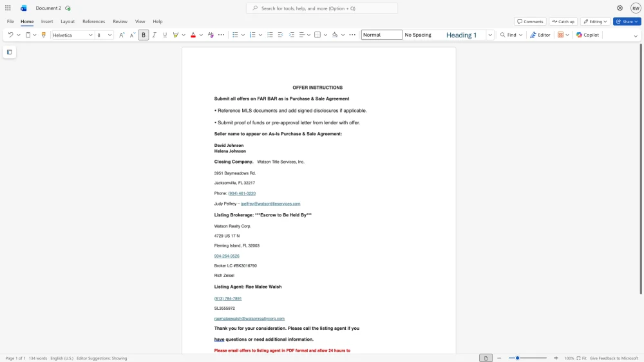The image size is (644, 362).
Task: Expand highlight color options arrow
Action: pyautogui.click(x=184, y=35)
